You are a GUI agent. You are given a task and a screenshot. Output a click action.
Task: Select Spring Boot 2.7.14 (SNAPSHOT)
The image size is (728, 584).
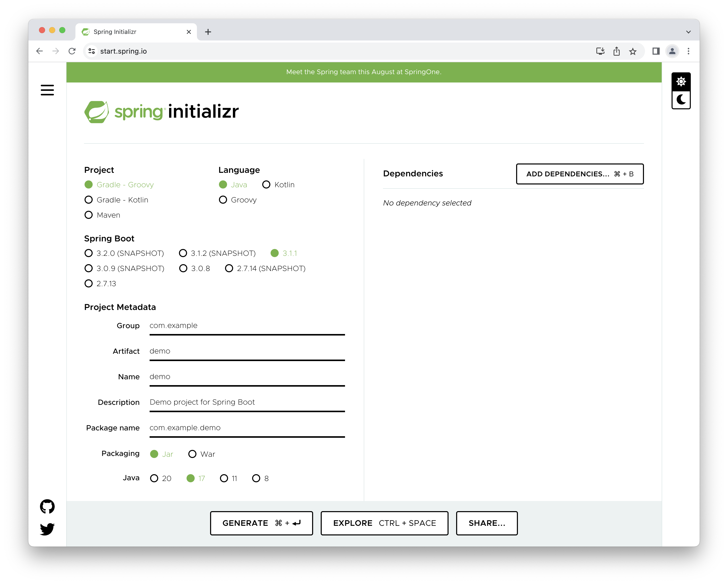[265, 268]
